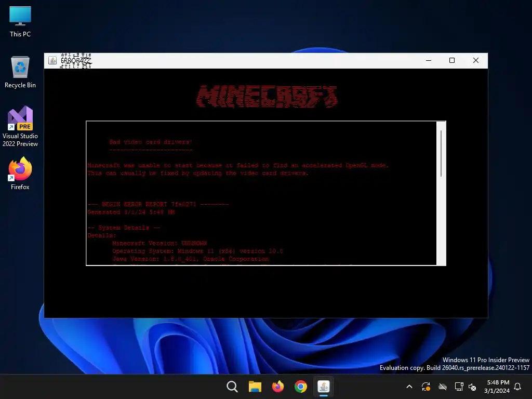
Task: Open Windows Search from the taskbar
Action: [232, 387]
